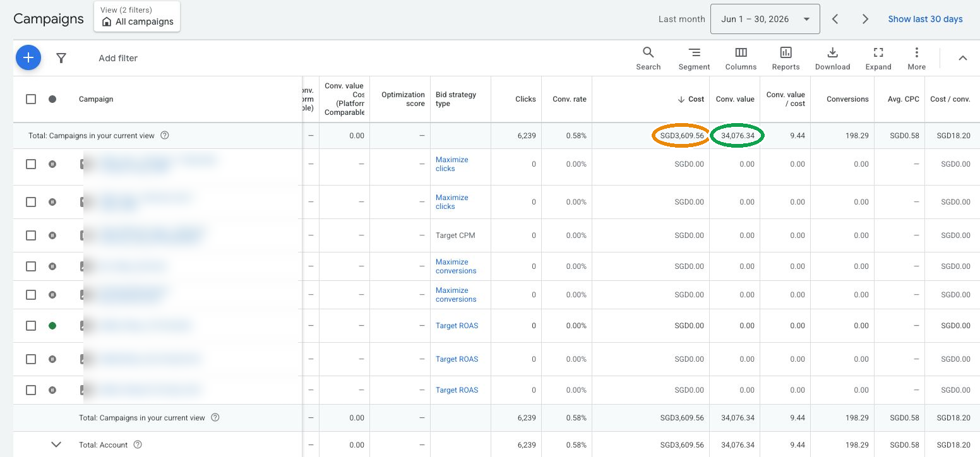Sort by the Campaign column header
The width and height of the screenshot is (980, 457).
96,99
